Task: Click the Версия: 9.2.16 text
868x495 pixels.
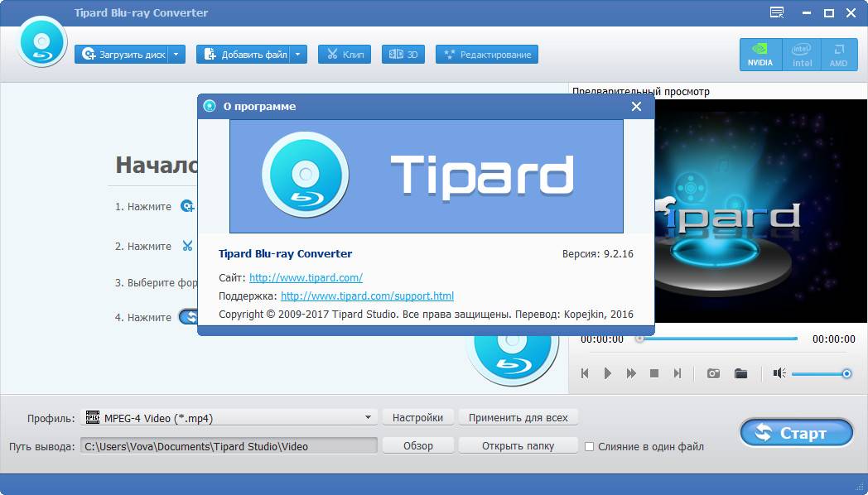Action: tap(598, 254)
